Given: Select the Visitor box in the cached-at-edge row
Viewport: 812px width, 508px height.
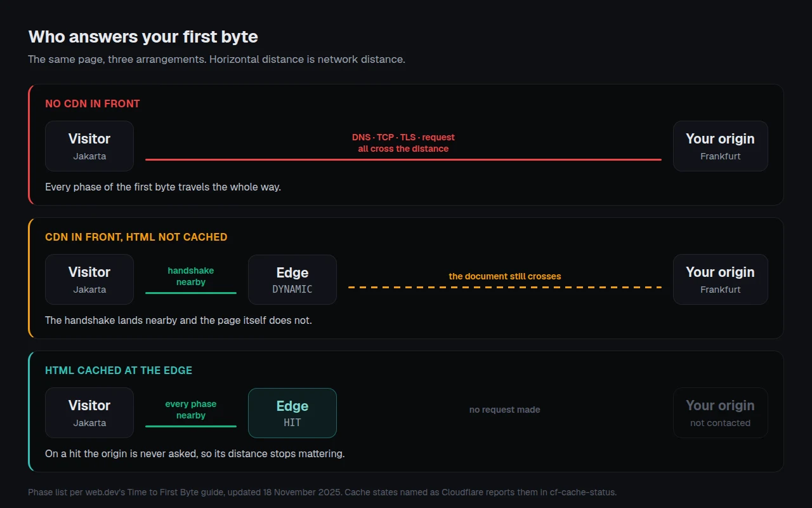Looking at the screenshot, I should (x=89, y=413).
